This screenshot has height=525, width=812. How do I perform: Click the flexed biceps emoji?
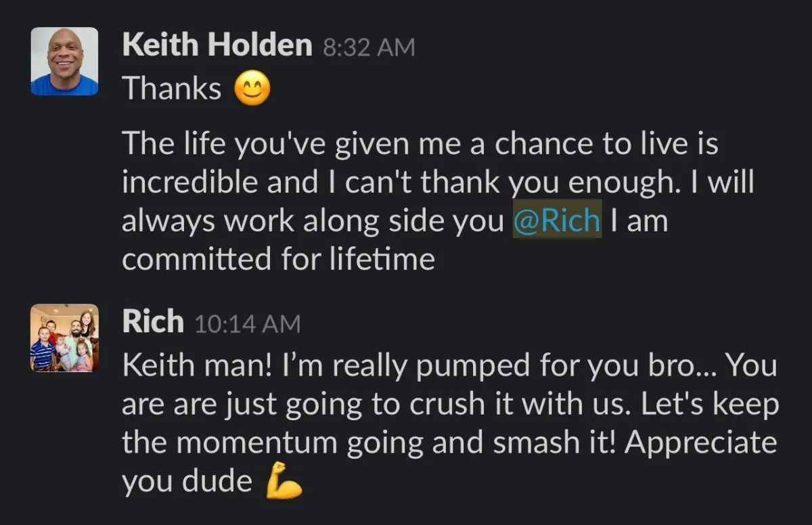284,482
